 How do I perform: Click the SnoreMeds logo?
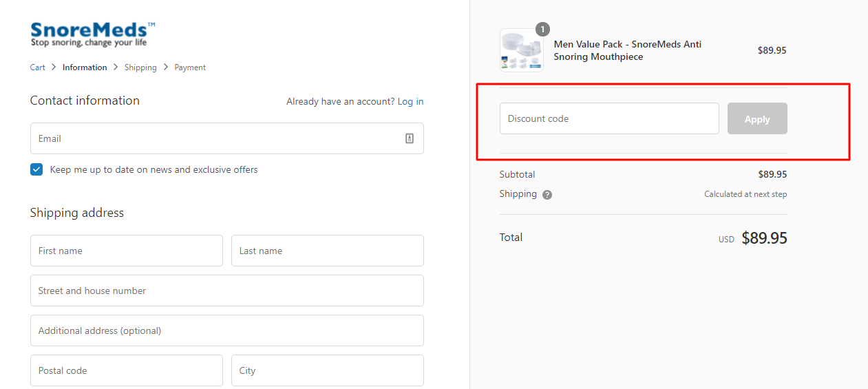pyautogui.click(x=93, y=34)
